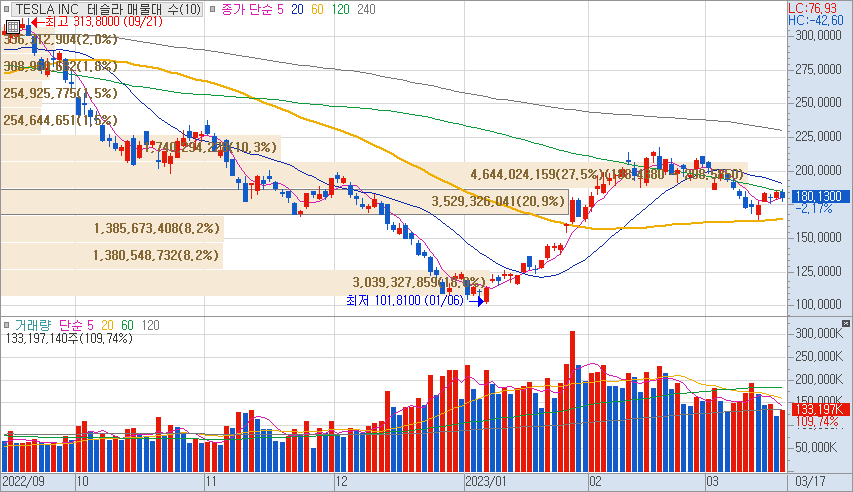Click the 1,385,673,408(8,2%) volume profile label
This screenshot has width=853, height=492.
click(x=157, y=229)
